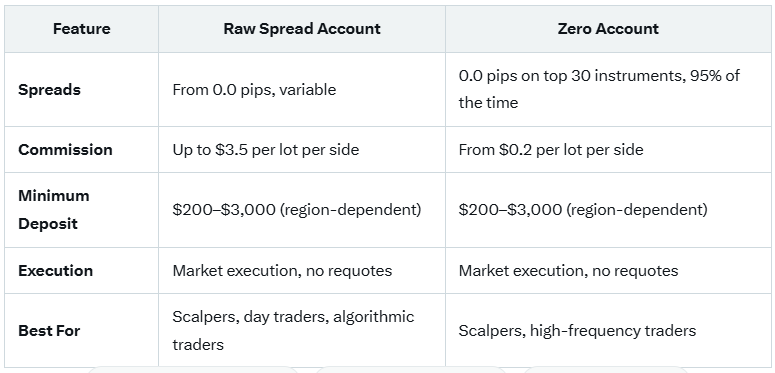Select 'Up to $3.5 per lot per side'

[265, 150]
